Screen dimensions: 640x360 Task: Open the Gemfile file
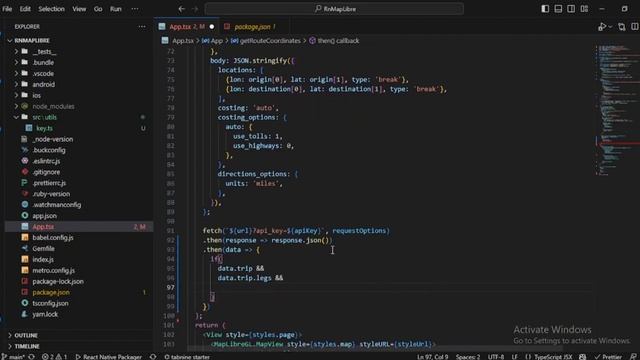click(43, 249)
